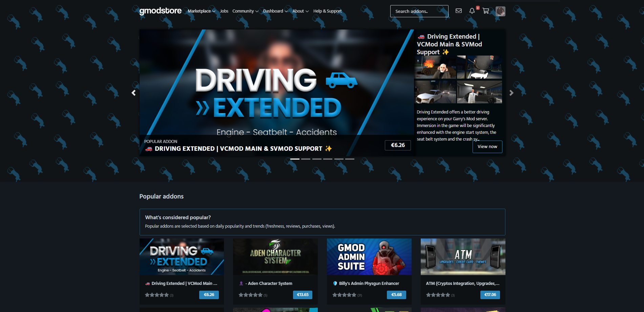Open the Jobs page
The image size is (644, 312).
click(x=224, y=11)
